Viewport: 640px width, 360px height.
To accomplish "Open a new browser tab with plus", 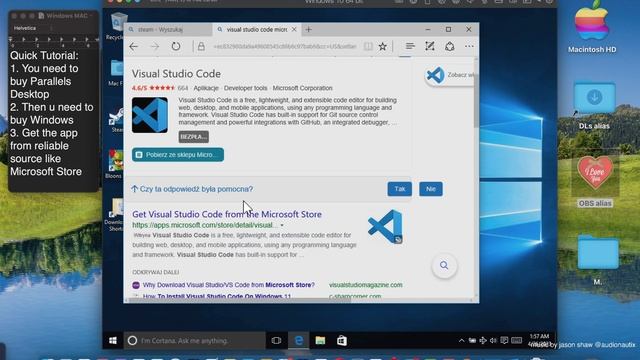I will [x=309, y=29].
